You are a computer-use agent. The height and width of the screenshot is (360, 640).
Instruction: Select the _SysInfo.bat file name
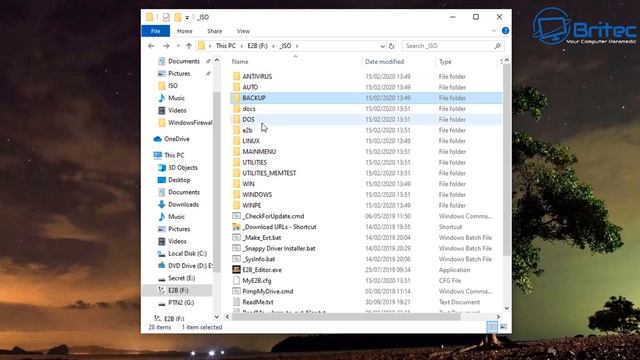[258, 259]
